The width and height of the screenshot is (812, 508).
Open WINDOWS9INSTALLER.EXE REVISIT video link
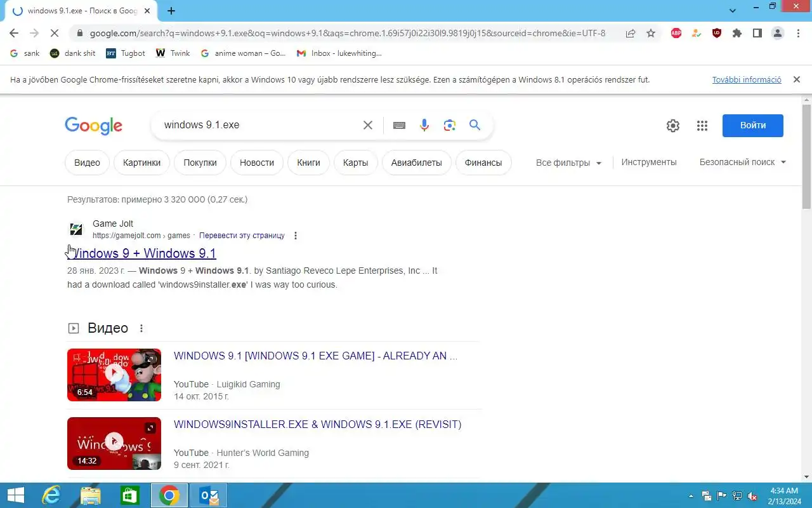(x=317, y=425)
